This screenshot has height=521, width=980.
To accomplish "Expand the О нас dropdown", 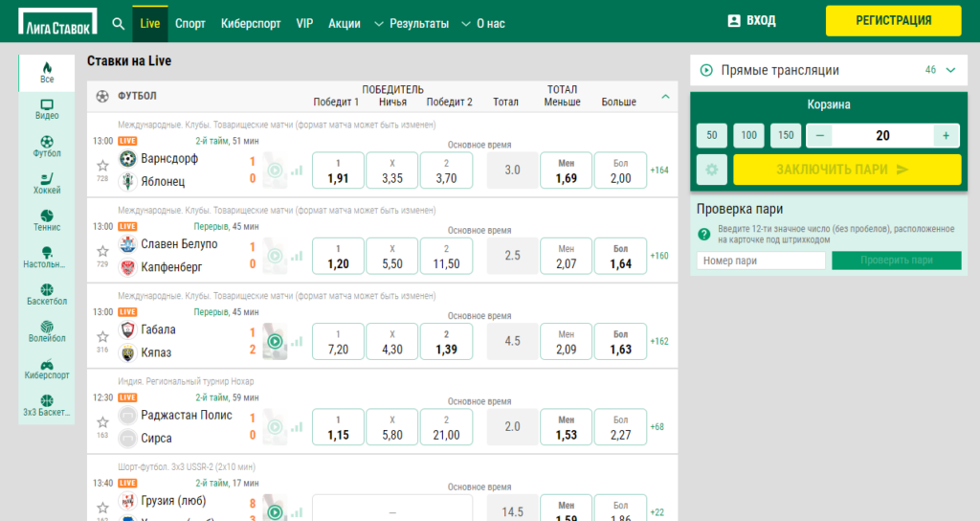I will [x=483, y=24].
